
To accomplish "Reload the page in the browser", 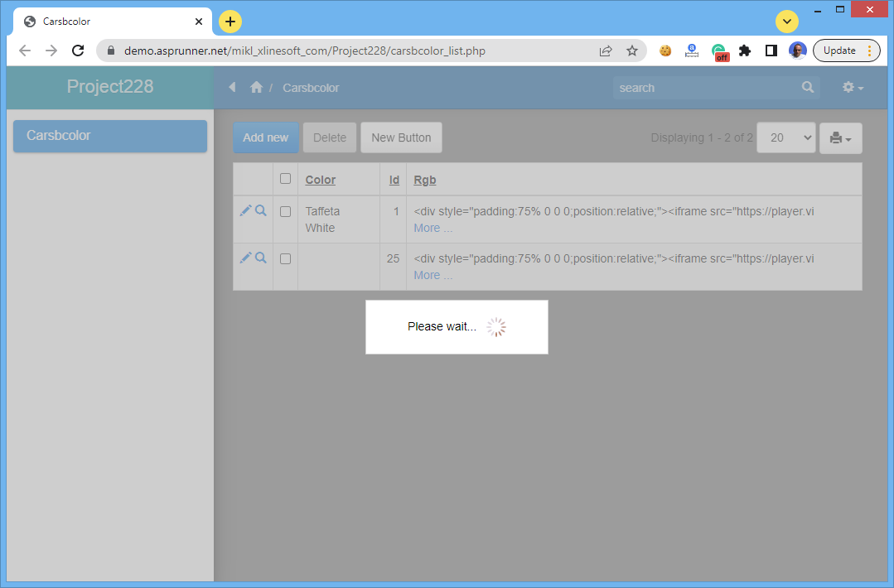I will [78, 51].
